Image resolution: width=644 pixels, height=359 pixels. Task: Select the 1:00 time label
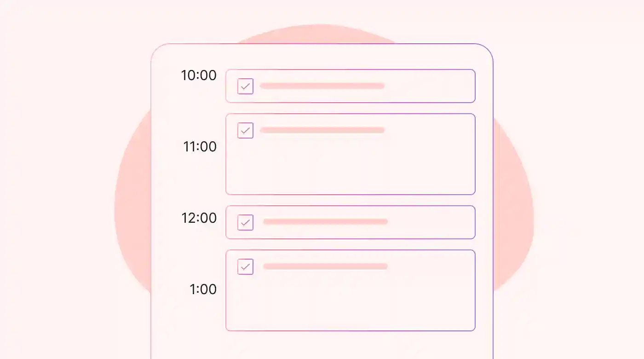tap(203, 289)
